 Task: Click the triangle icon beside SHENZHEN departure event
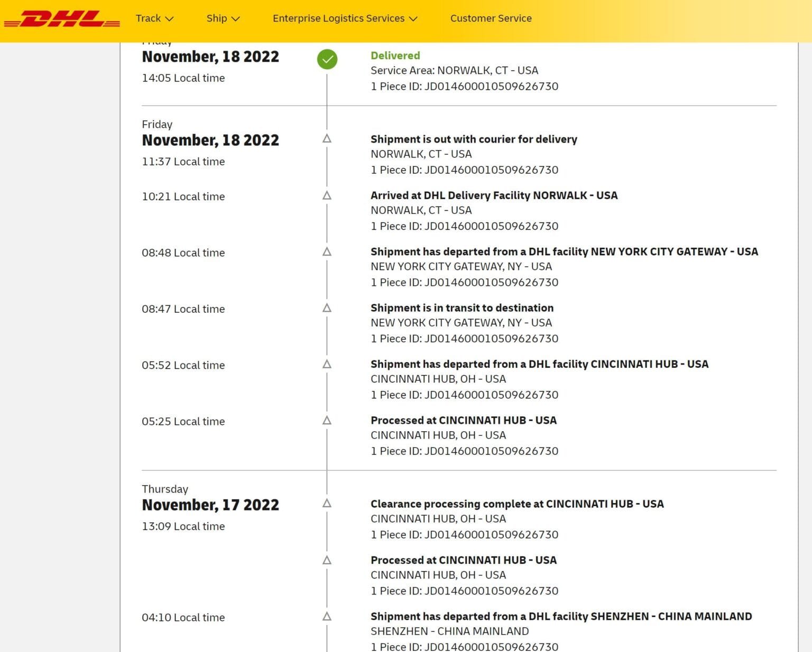(327, 616)
